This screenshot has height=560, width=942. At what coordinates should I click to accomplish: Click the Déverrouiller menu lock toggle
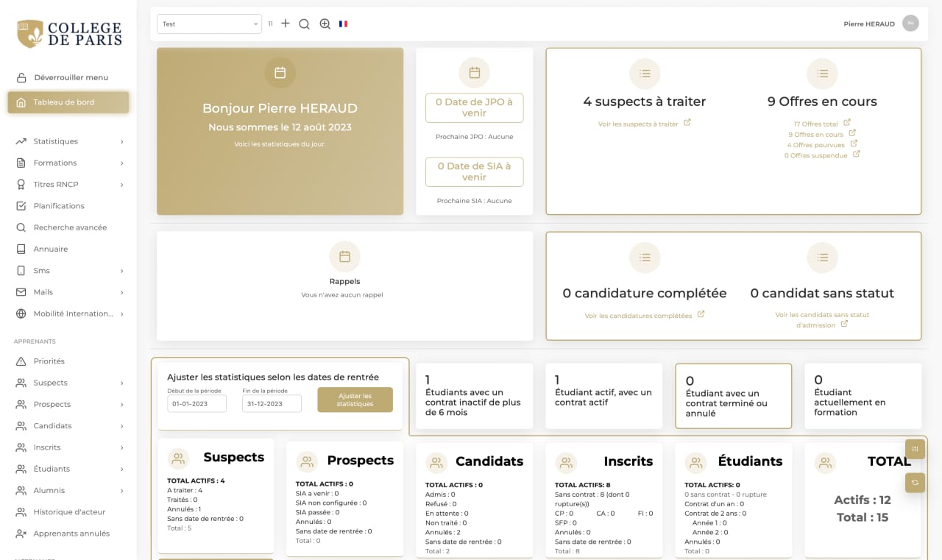click(70, 77)
